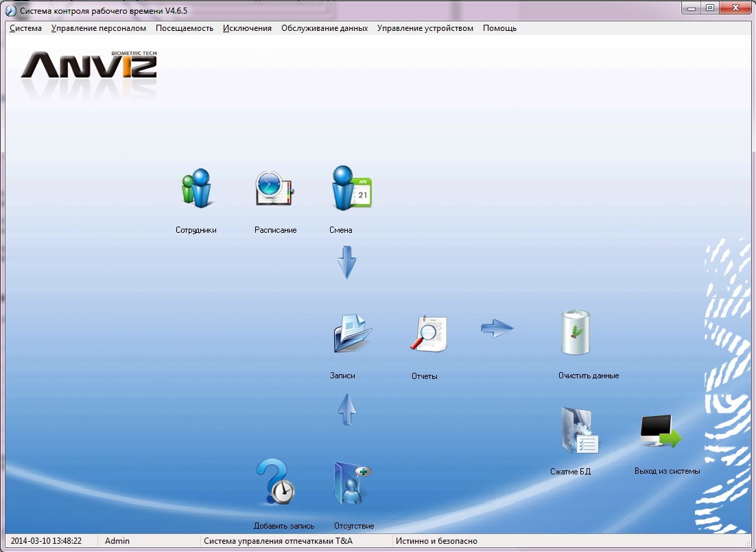This screenshot has width=756, height=552.
Task: Open the Помощь menu
Action: [x=499, y=28]
